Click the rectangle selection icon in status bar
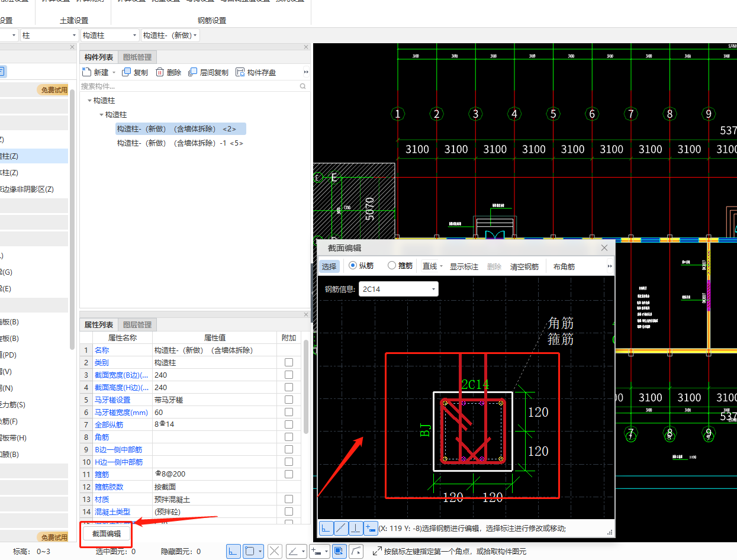The height and width of the screenshot is (560, 737). (250, 551)
